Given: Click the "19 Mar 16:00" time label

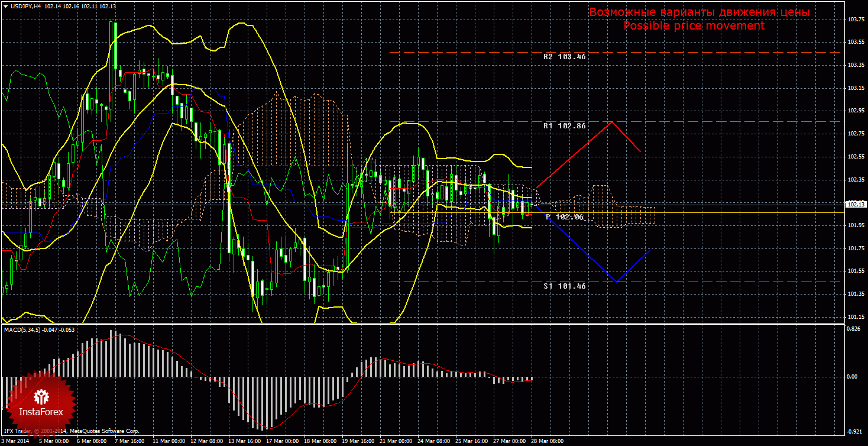Looking at the screenshot, I should coord(358,441).
